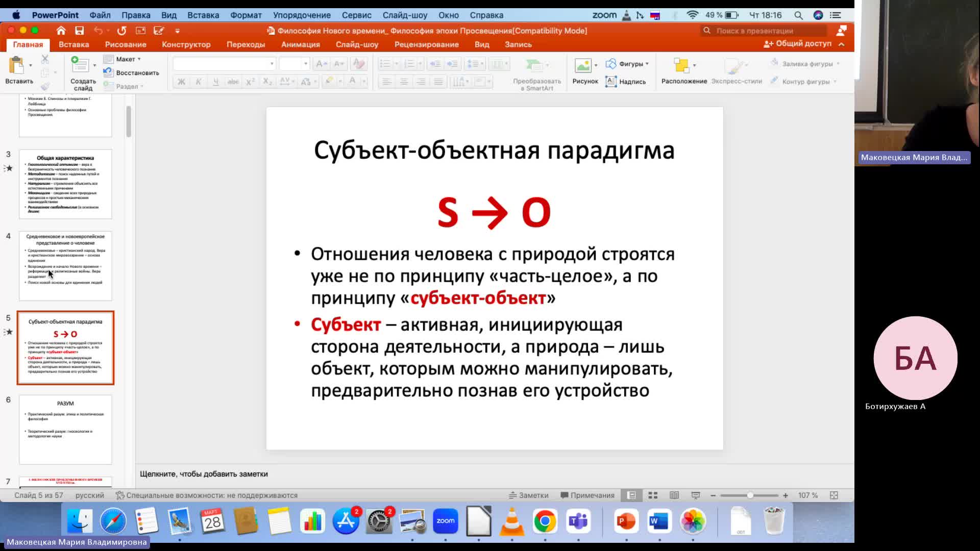Image resolution: width=980 pixels, height=551 pixels.
Task: Switch to normal view icon
Action: coord(631,495)
